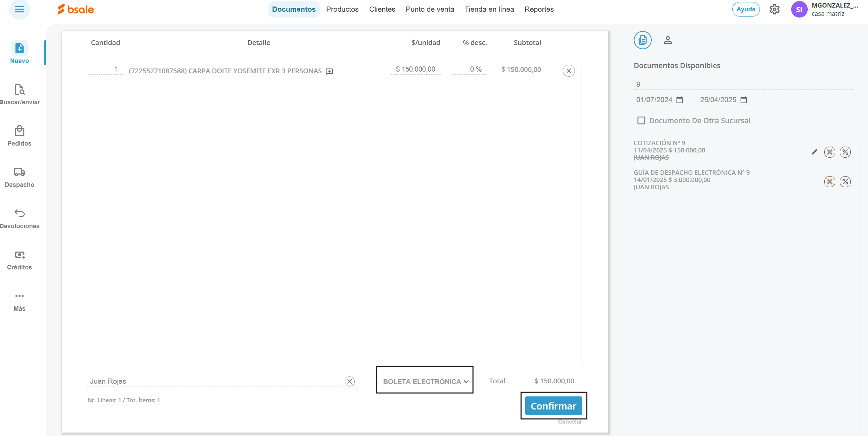Go to Pedidos section
This screenshot has width=868, height=436.
coord(19,131)
